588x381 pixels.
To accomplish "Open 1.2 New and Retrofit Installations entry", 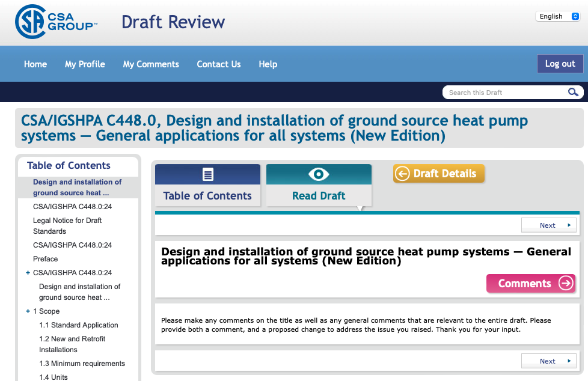I will (72, 344).
